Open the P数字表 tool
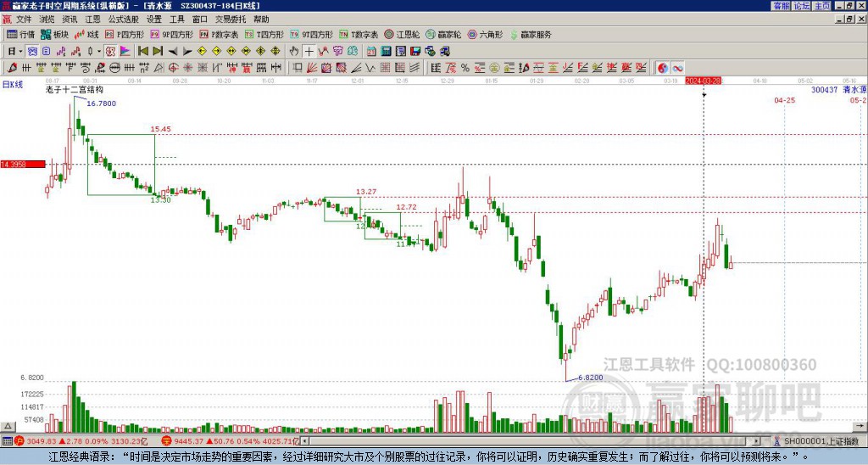Image resolution: width=868 pixels, height=465 pixels. point(219,34)
